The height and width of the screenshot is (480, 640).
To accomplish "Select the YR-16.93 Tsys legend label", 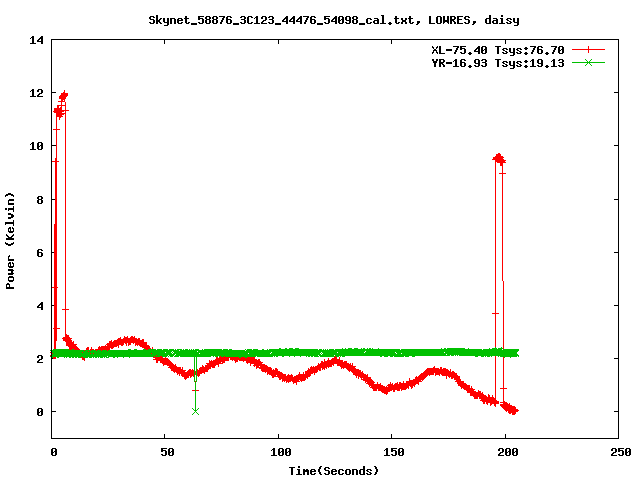I will coord(498,62).
